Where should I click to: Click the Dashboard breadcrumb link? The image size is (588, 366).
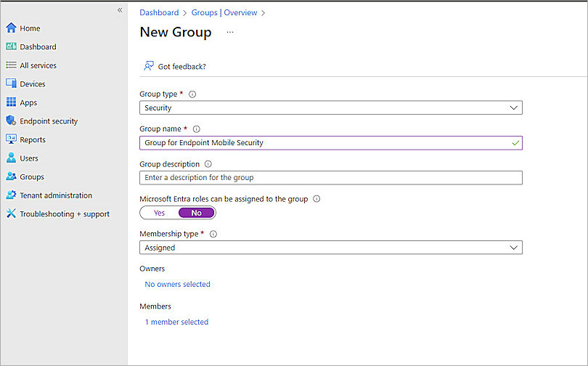point(159,12)
